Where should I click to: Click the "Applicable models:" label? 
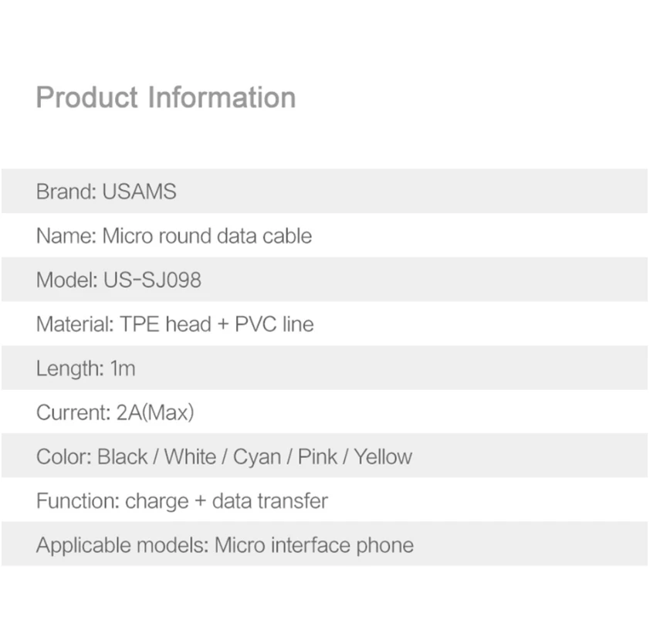122,545
